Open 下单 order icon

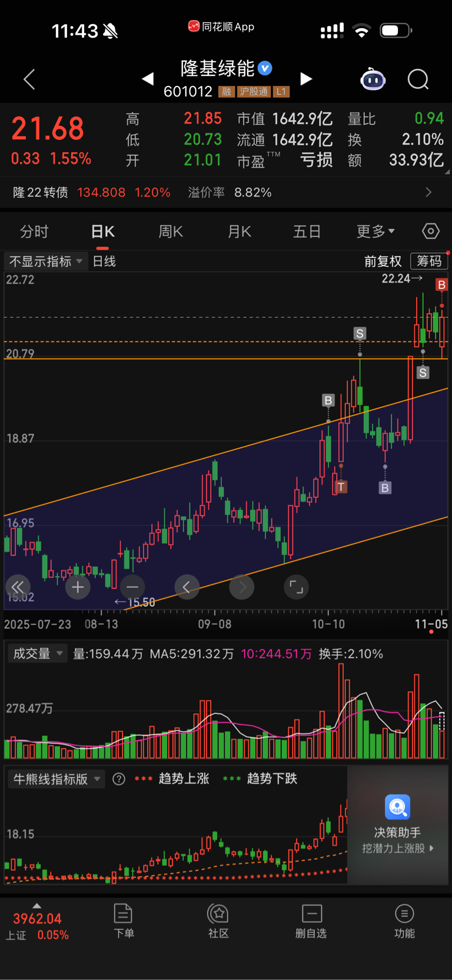coord(123,913)
